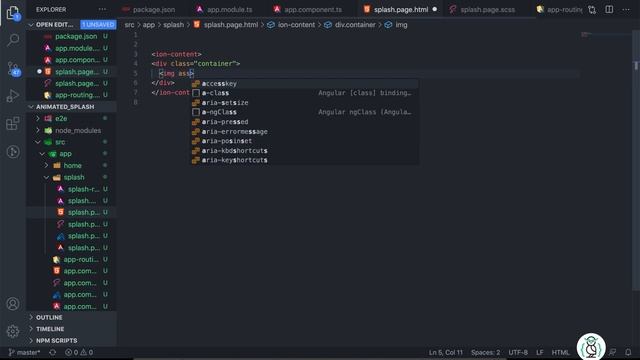Expand the e2e folder
The width and height of the screenshot is (640, 360).
pos(61,118)
